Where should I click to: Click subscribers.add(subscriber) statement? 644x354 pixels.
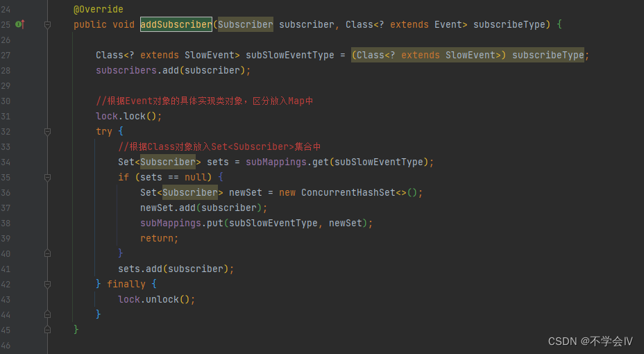(x=173, y=70)
